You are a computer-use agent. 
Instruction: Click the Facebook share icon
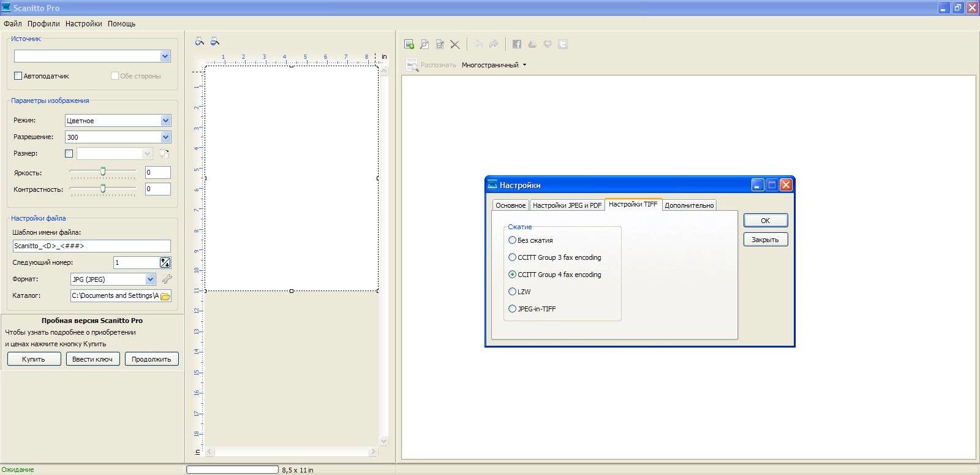pos(517,44)
